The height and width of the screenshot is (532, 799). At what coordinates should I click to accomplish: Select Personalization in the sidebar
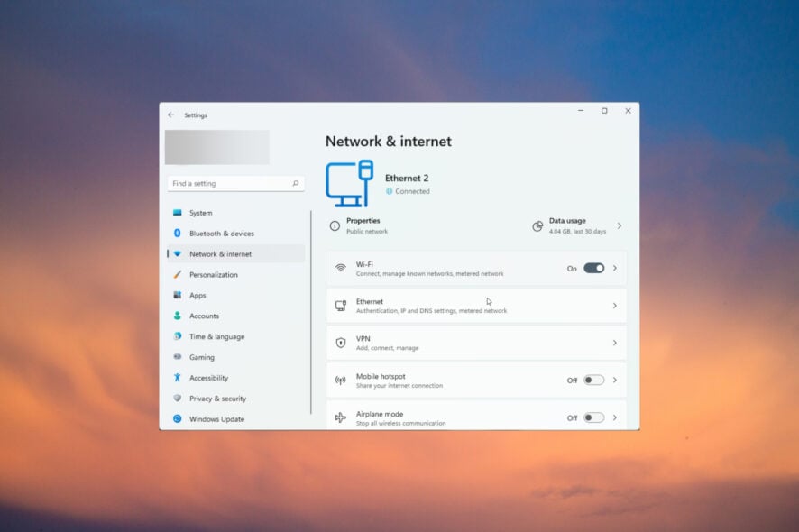click(236, 275)
